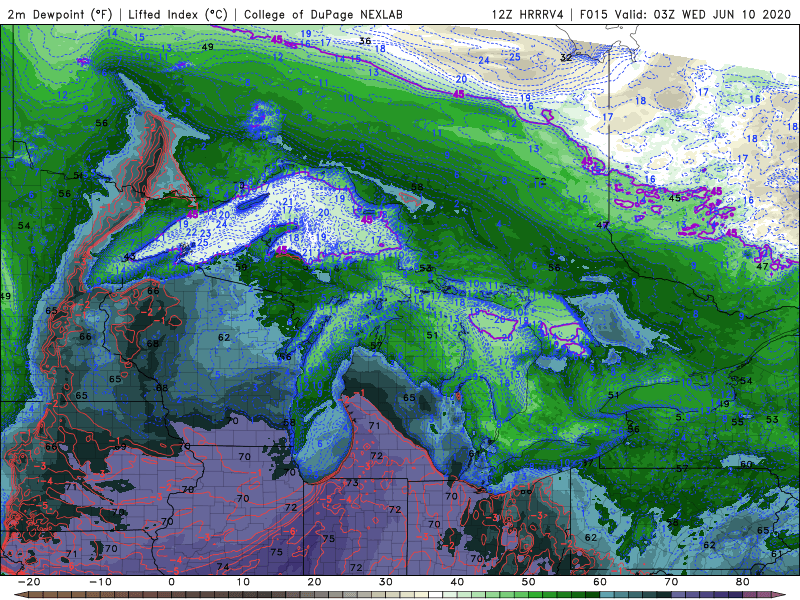
Task: Click the '-10' colorbar tick label
Action: (100, 582)
